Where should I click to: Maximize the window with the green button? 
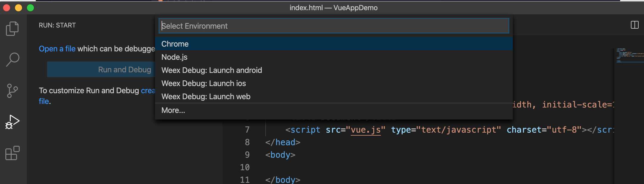coord(30,8)
